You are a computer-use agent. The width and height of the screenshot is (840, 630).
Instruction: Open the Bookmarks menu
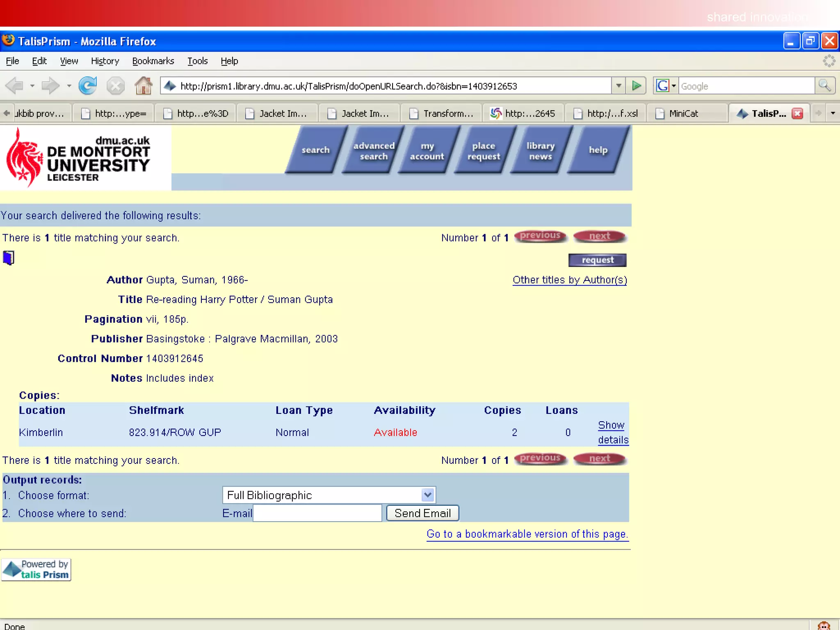pyautogui.click(x=153, y=61)
